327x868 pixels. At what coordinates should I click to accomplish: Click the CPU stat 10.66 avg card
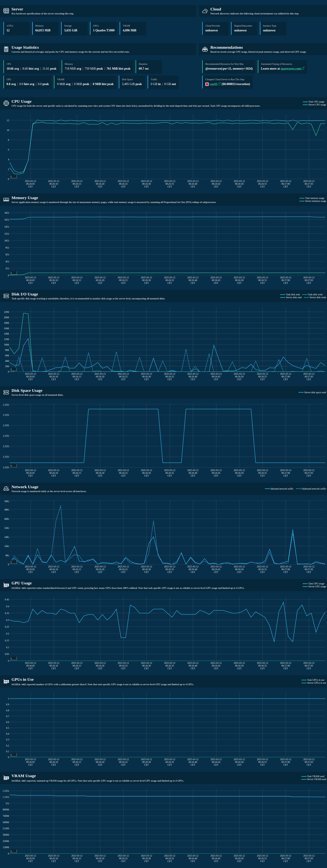pos(31,66)
